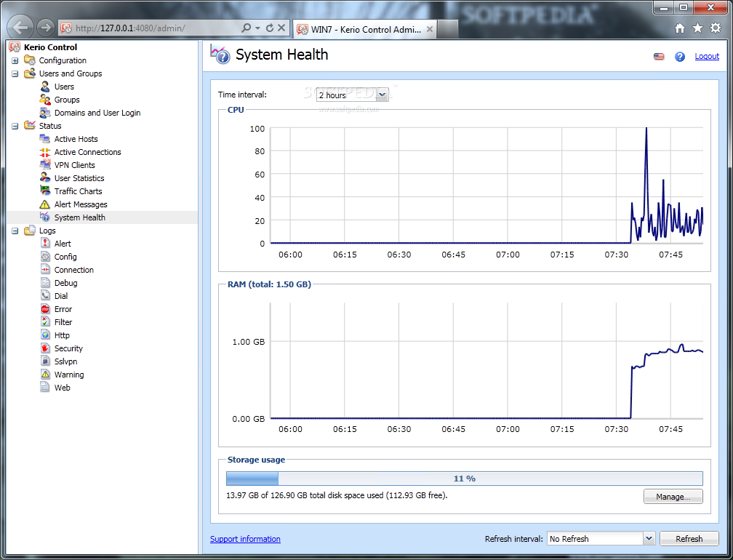Collapse the Users and Groups node
The height and width of the screenshot is (560, 733).
pos(15,74)
